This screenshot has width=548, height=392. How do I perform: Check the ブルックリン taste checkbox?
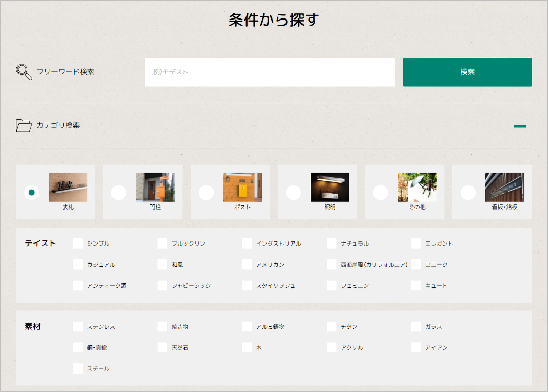pyautogui.click(x=162, y=244)
